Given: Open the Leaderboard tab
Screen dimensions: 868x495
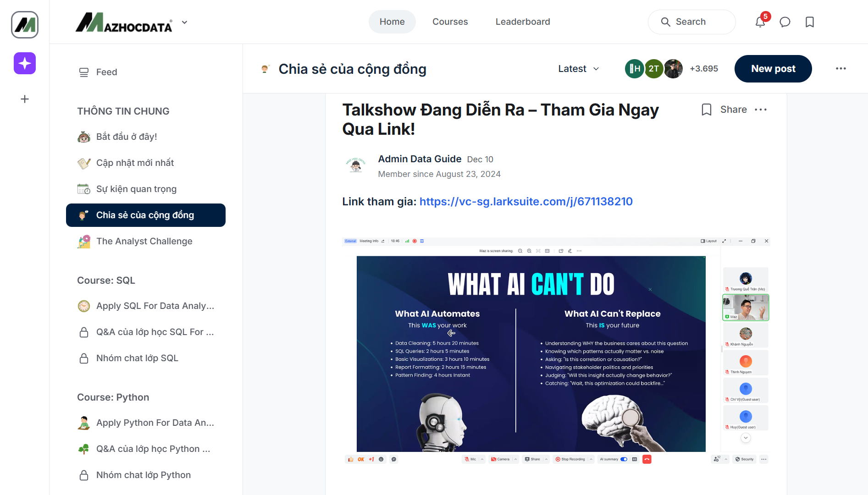Looking at the screenshot, I should (522, 22).
